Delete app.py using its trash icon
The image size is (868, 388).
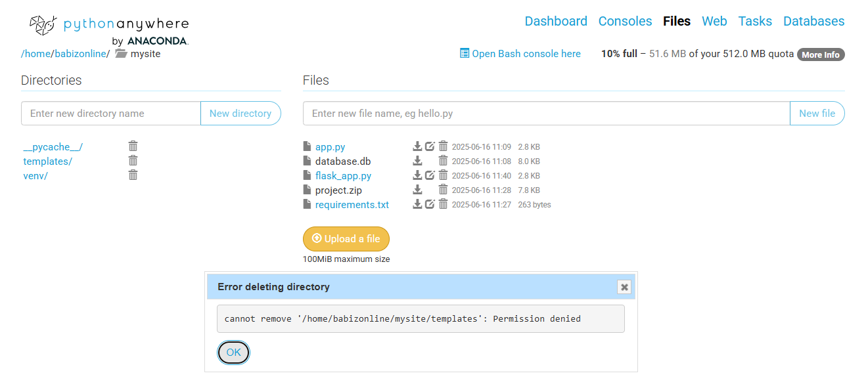tap(443, 146)
